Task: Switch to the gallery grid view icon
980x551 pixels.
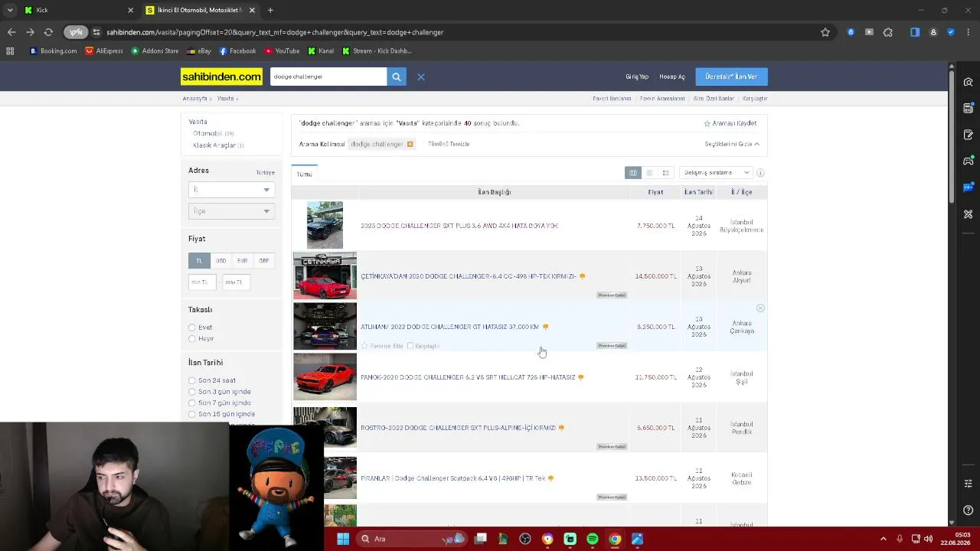Action: click(665, 173)
